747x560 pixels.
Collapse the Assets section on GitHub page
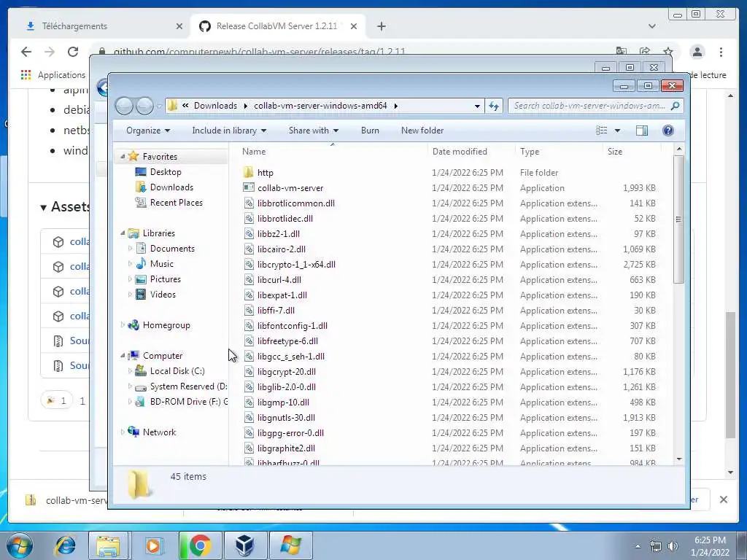(x=43, y=207)
